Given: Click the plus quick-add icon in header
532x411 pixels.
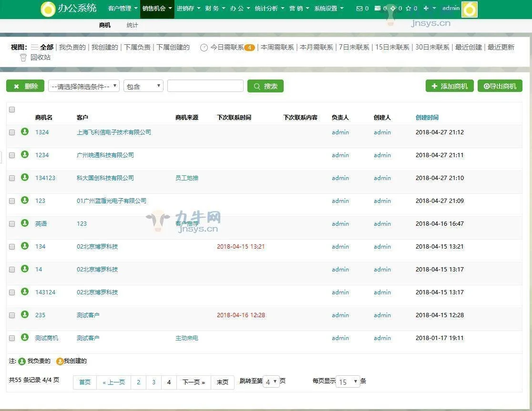Looking at the screenshot, I should pyautogui.click(x=426, y=9).
